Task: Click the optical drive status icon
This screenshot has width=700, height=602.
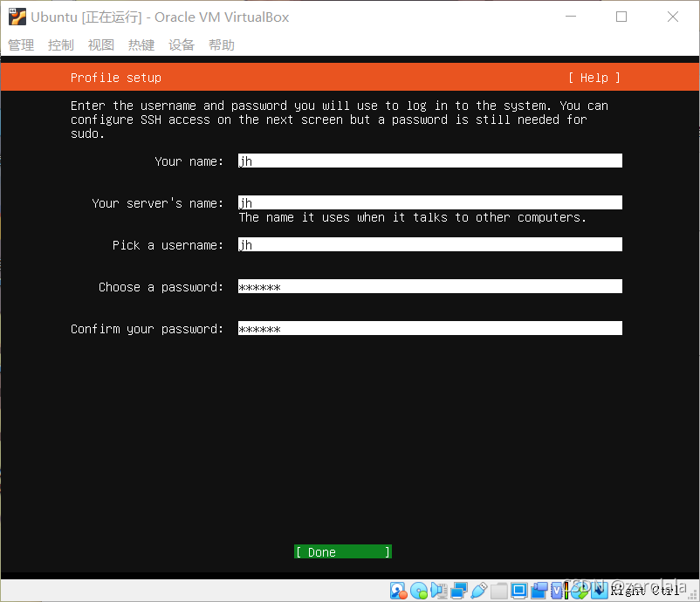Action: [419, 591]
